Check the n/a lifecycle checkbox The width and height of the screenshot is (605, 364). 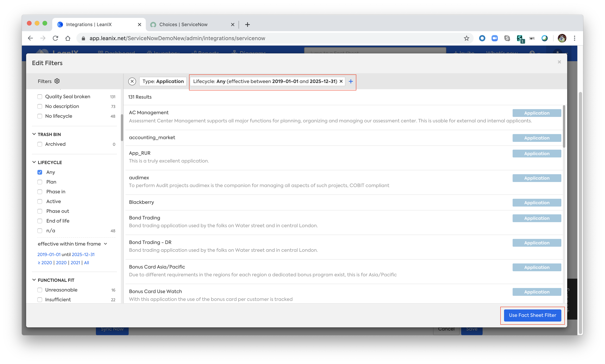pyautogui.click(x=40, y=231)
